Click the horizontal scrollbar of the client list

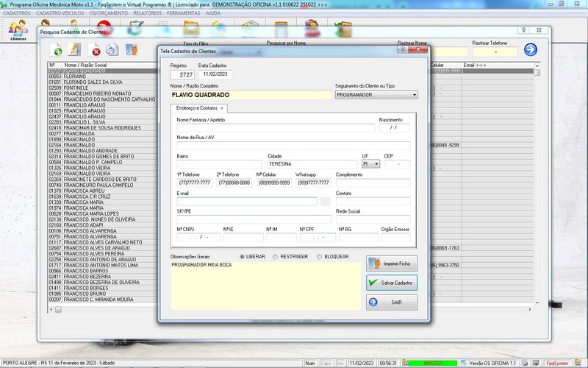click(290, 310)
